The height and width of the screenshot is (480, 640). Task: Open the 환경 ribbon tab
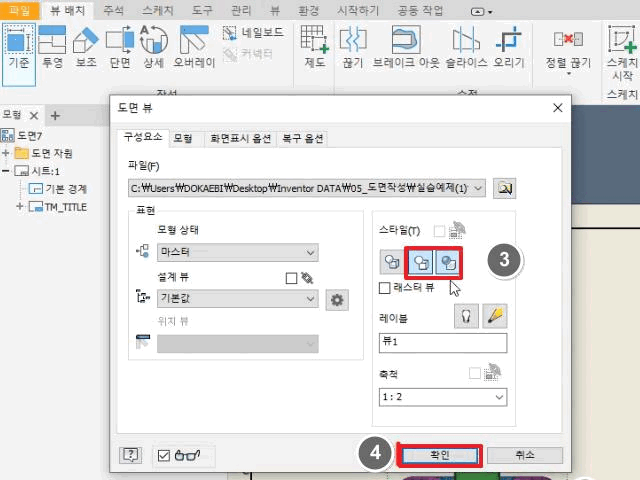[x=308, y=10]
